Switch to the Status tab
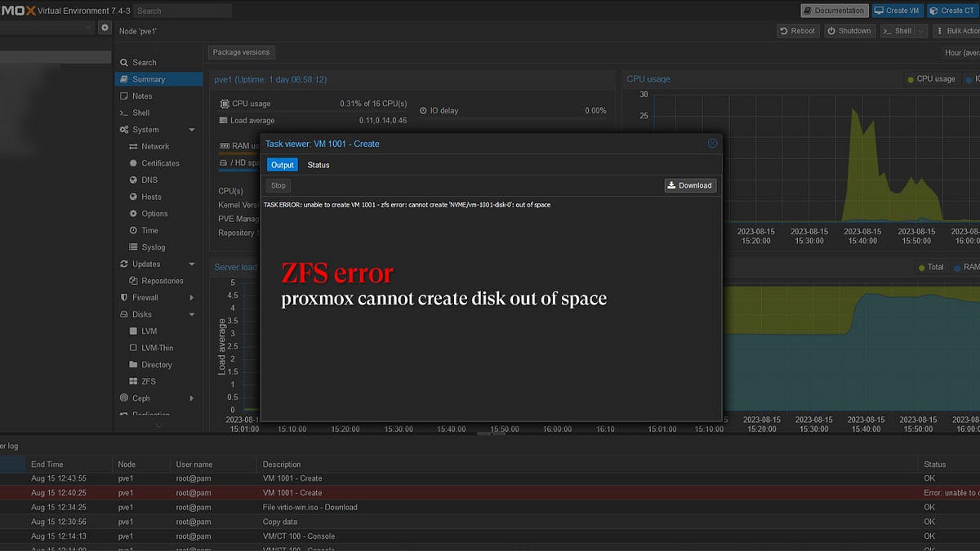 (x=318, y=165)
